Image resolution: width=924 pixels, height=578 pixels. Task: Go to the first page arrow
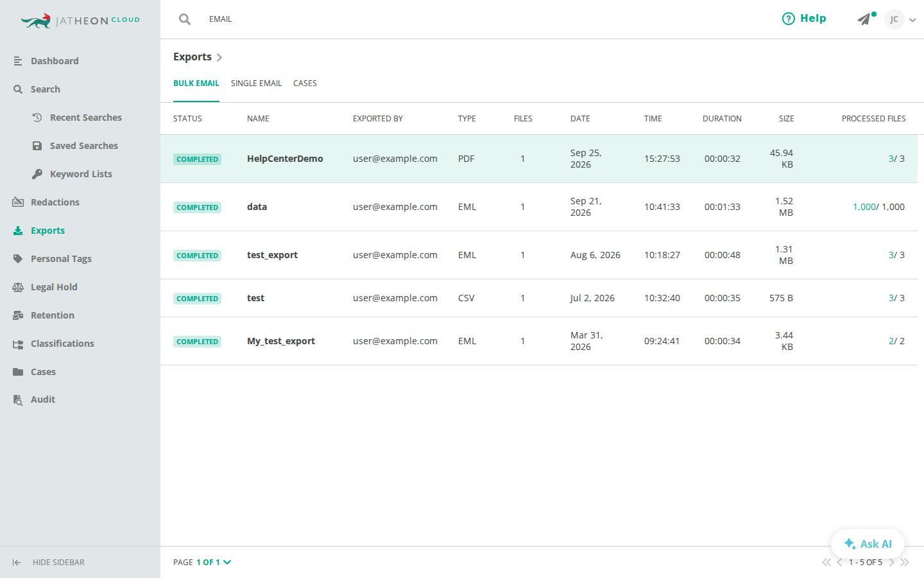pos(826,562)
